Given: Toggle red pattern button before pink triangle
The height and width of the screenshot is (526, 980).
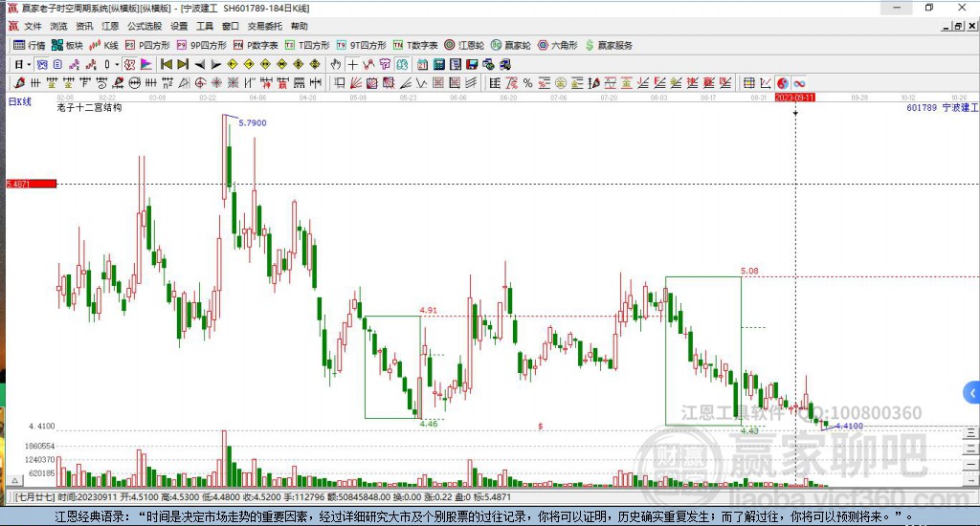Looking at the screenshot, I should tap(129, 64).
